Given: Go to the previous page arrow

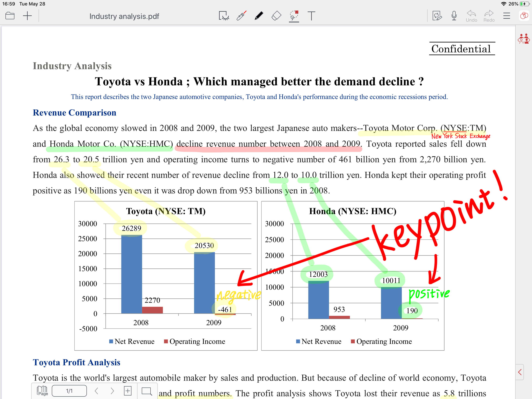Looking at the screenshot, I should pos(96,391).
